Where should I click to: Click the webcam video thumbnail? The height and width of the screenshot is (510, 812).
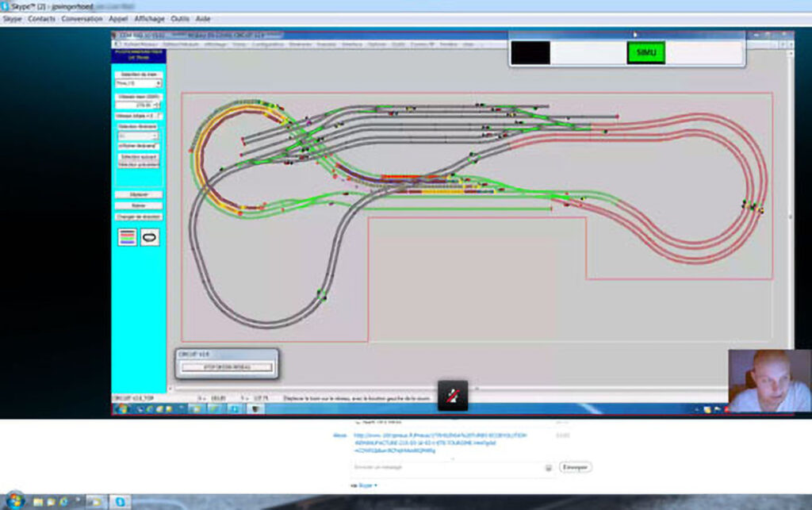(768, 381)
